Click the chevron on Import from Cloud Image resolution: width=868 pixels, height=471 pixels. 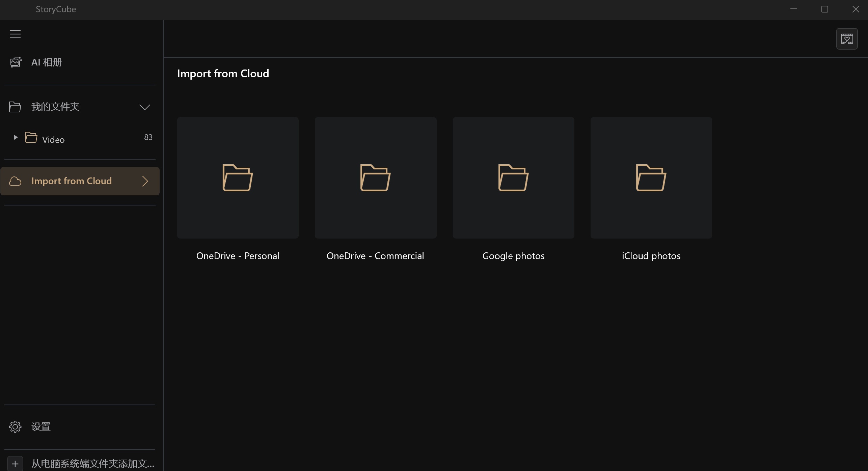coord(145,181)
